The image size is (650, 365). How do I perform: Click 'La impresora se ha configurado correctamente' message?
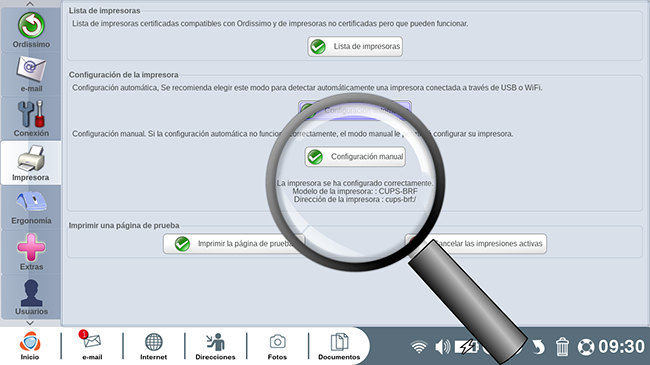(355, 183)
